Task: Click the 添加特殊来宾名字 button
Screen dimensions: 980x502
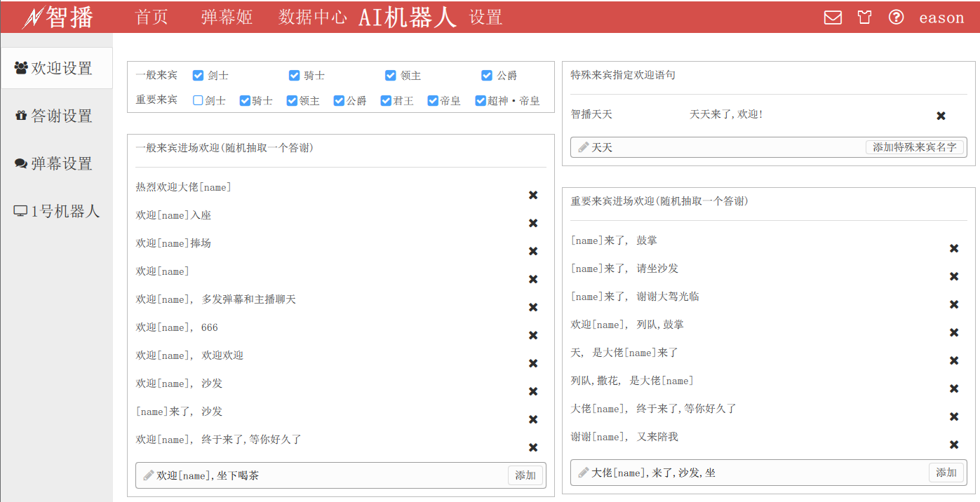Action: (x=915, y=147)
